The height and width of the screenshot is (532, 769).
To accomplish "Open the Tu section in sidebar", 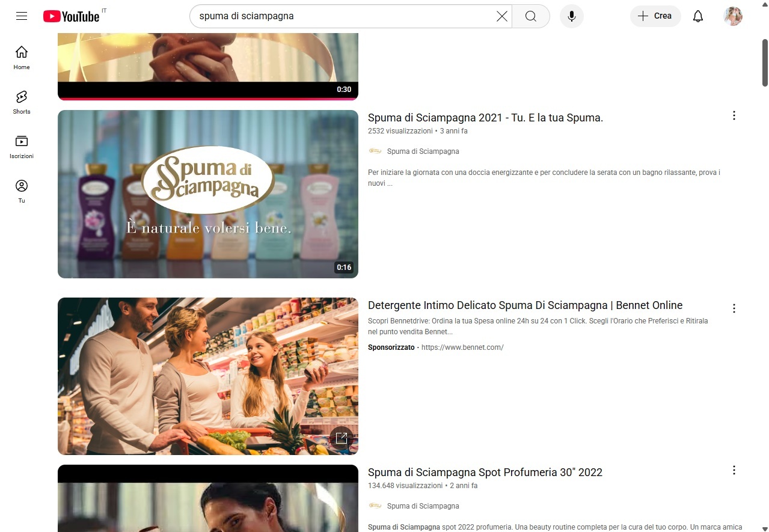I will (x=22, y=191).
